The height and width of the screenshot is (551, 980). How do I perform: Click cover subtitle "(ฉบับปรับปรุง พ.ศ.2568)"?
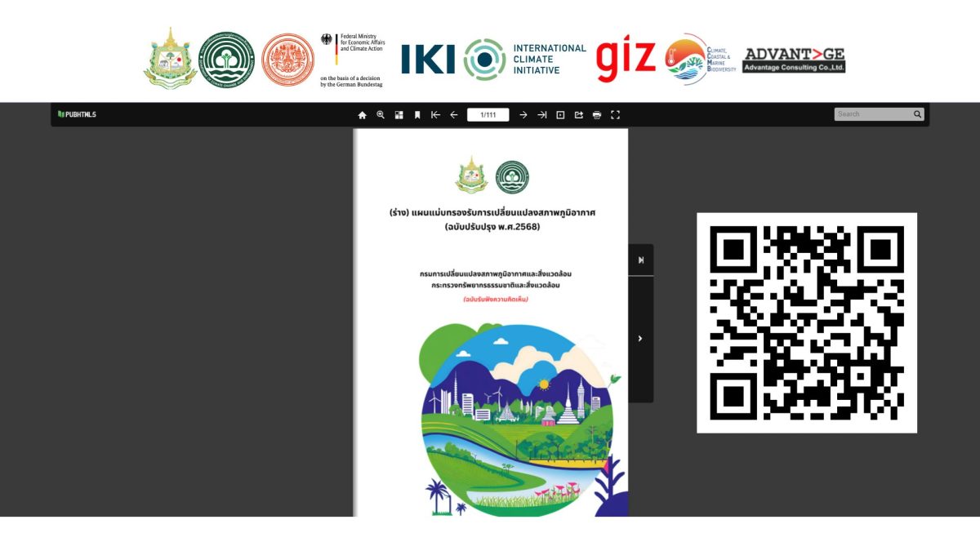[x=492, y=226]
